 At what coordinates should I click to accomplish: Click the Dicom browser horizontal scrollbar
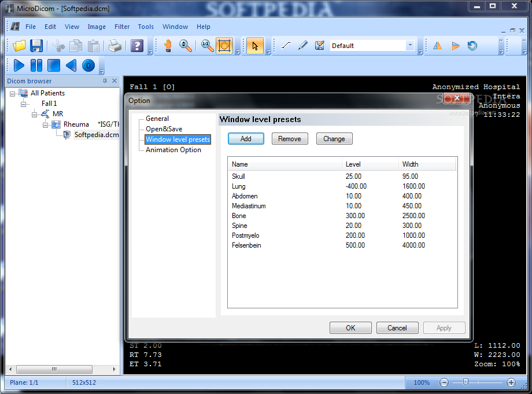point(54,369)
